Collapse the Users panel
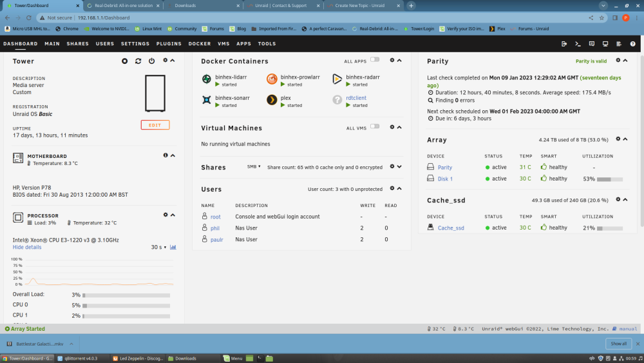Image resolution: width=644 pixels, height=363 pixels. point(399,189)
